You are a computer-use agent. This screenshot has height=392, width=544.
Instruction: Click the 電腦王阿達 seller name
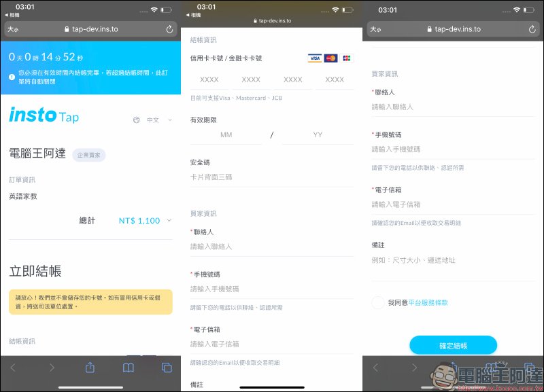point(37,153)
